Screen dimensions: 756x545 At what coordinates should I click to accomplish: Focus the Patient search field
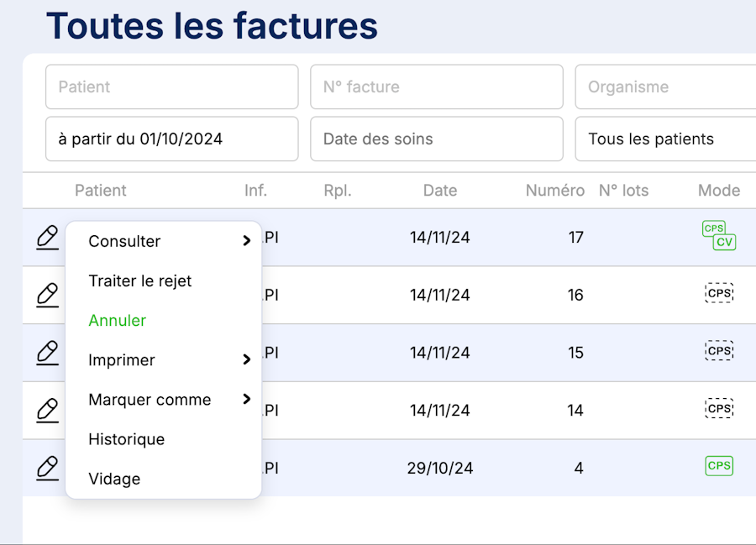[x=171, y=86]
